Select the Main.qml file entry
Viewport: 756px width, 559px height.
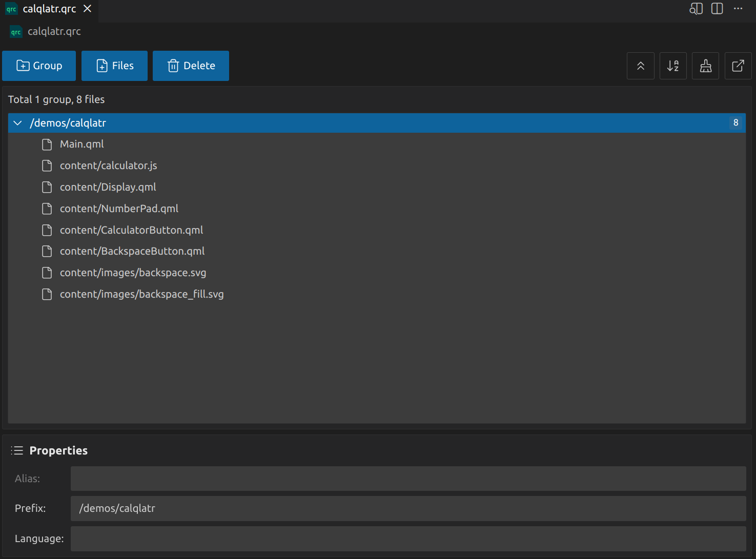[82, 144]
